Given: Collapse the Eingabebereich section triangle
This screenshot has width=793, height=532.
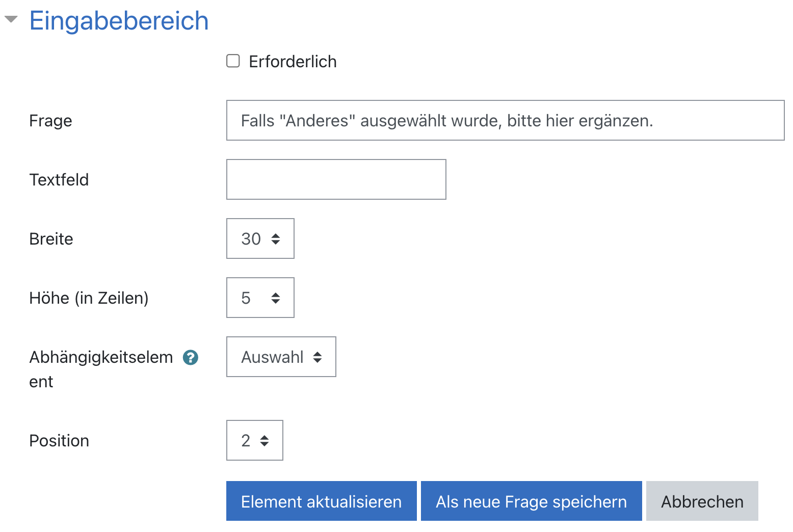Looking at the screenshot, I should tap(11, 20).
